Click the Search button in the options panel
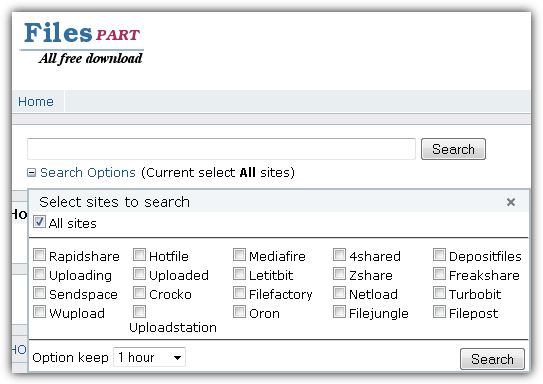The height and width of the screenshot is (384, 543). (x=492, y=359)
